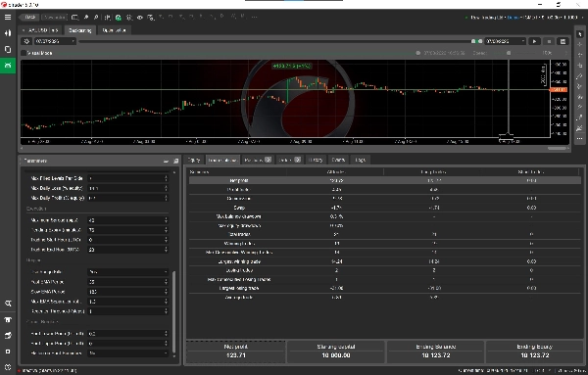Click the Speed slider handle

pos(509,53)
